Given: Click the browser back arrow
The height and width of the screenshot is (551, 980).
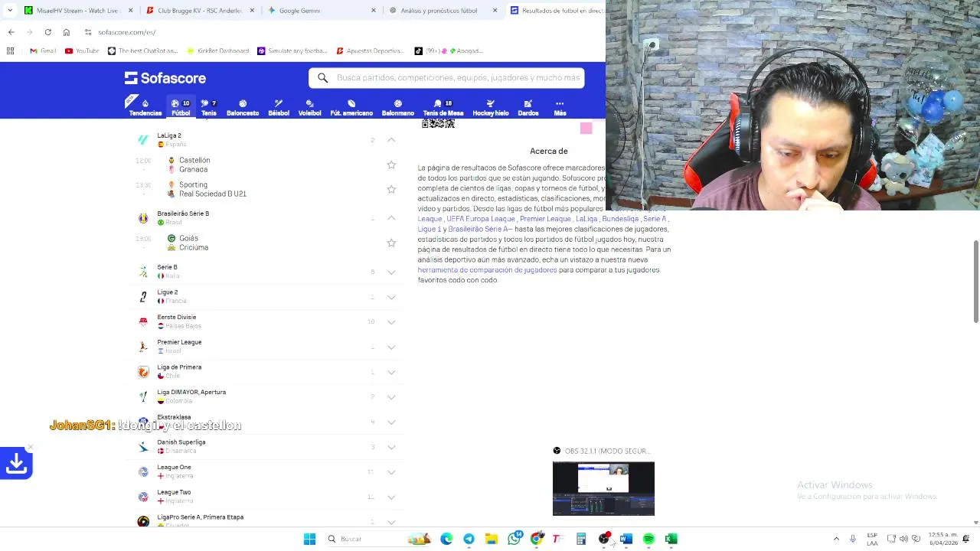Looking at the screenshot, I should pyautogui.click(x=11, y=32).
